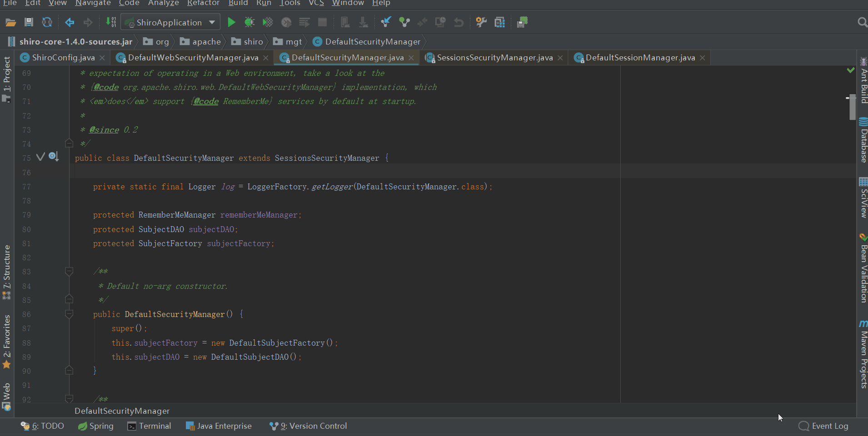Collapse the Javadoc comment fold at line 74
The width and height of the screenshot is (868, 436).
point(69,144)
